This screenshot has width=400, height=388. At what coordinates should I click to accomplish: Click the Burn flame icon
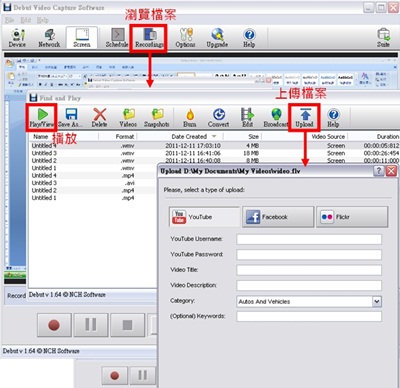[x=190, y=118]
